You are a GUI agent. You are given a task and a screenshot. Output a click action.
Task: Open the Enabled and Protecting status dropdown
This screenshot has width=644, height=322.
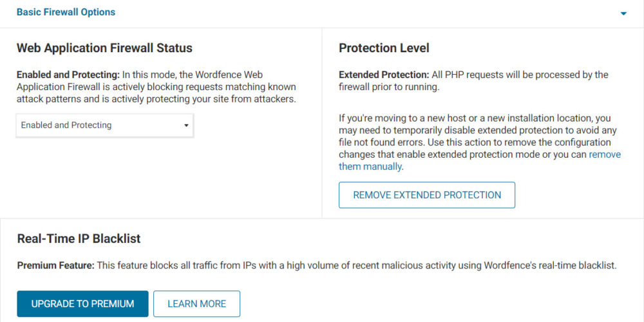[x=104, y=125]
